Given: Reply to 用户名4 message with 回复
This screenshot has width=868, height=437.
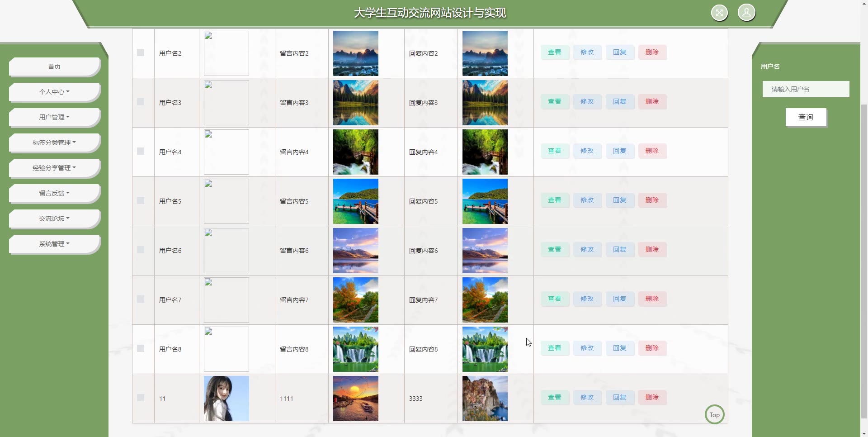Looking at the screenshot, I should coord(620,151).
